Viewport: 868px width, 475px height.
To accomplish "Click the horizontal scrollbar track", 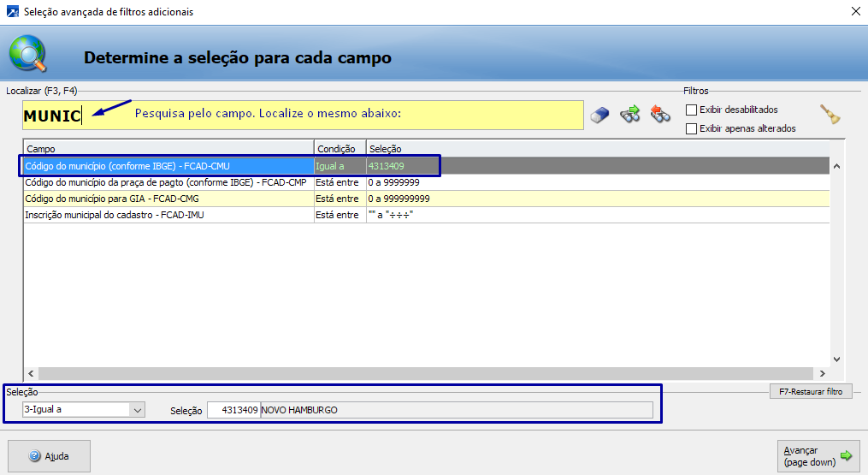I will (x=426, y=373).
